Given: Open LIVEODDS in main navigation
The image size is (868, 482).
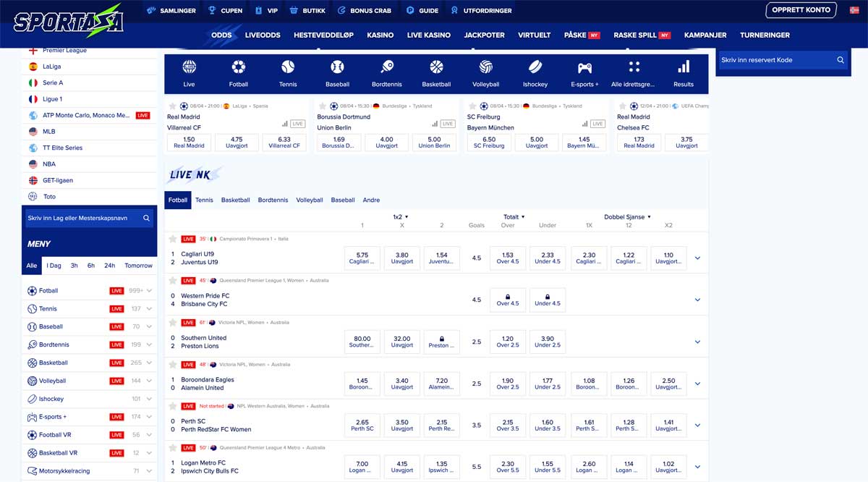Looking at the screenshot, I should click(264, 35).
